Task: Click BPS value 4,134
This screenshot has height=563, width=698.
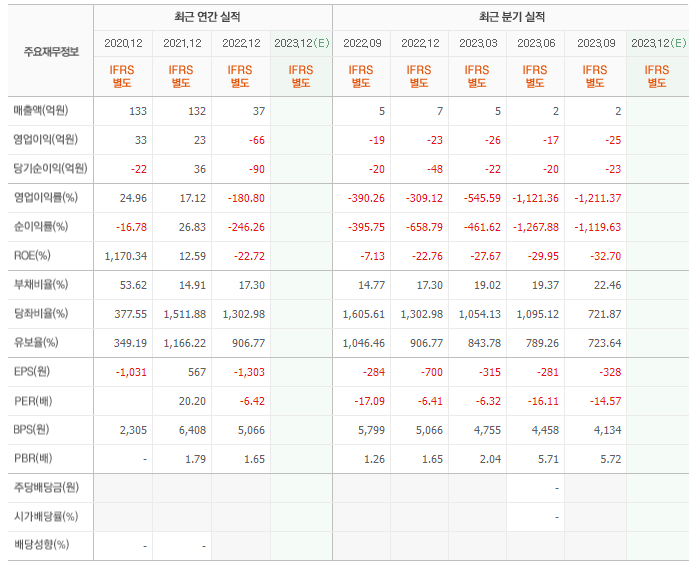Action: (x=608, y=430)
